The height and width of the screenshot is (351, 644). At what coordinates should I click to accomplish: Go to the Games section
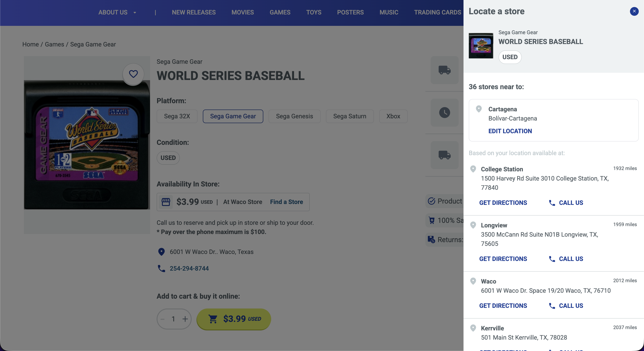point(280,12)
